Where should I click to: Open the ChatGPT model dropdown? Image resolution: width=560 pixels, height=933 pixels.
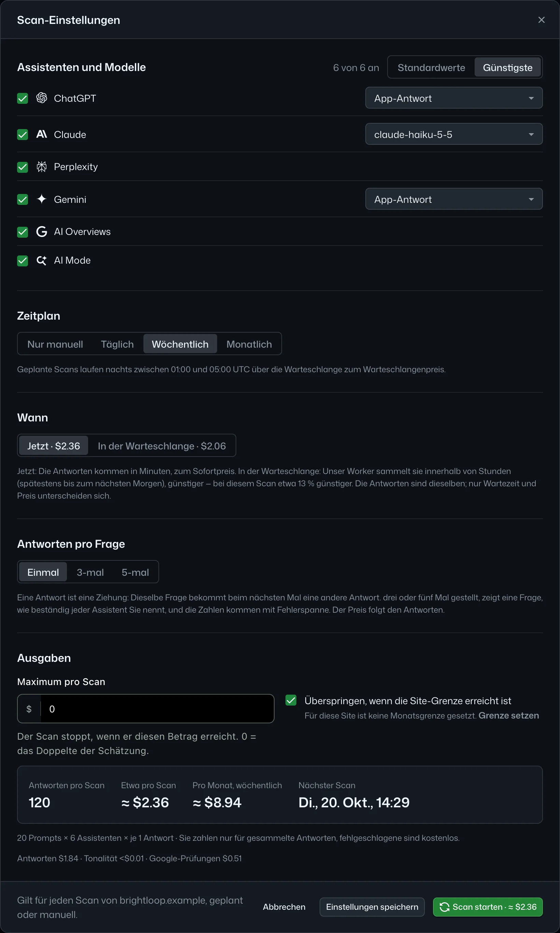coord(454,98)
